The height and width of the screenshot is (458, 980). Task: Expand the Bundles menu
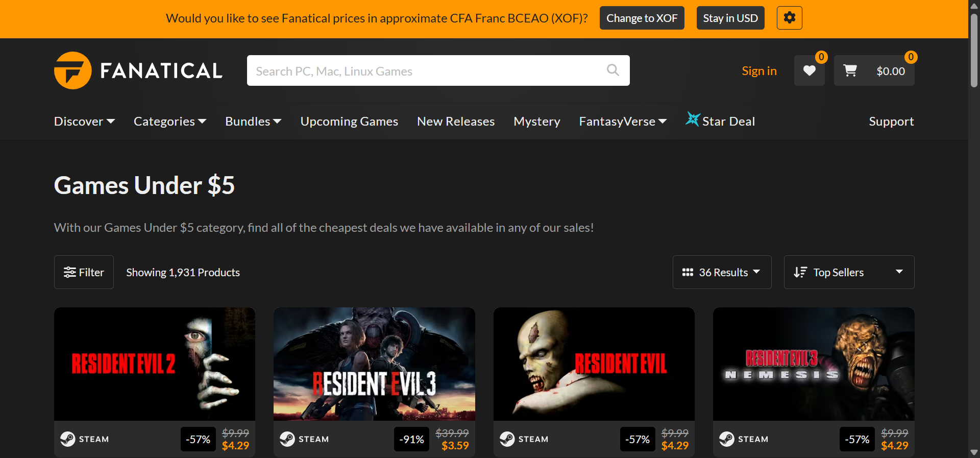click(253, 122)
